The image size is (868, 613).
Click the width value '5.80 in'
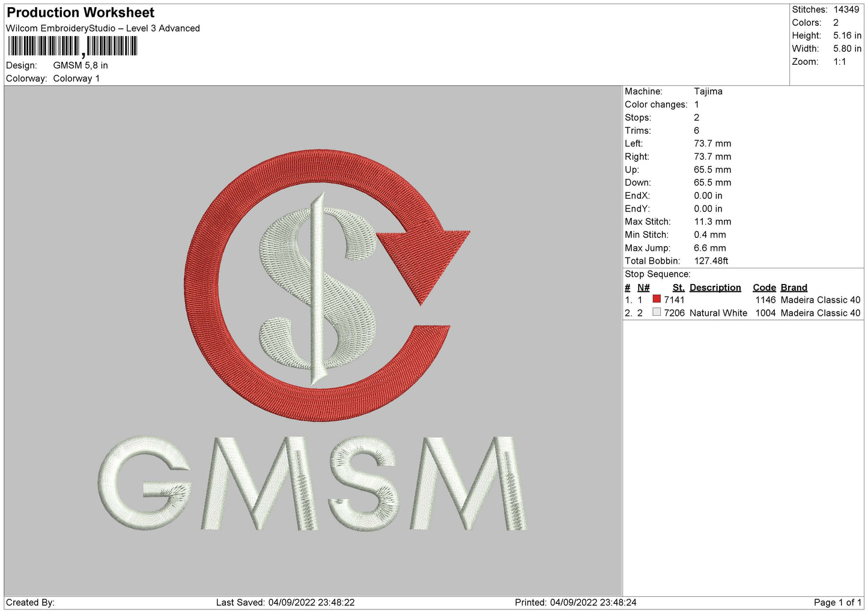pyautogui.click(x=847, y=49)
